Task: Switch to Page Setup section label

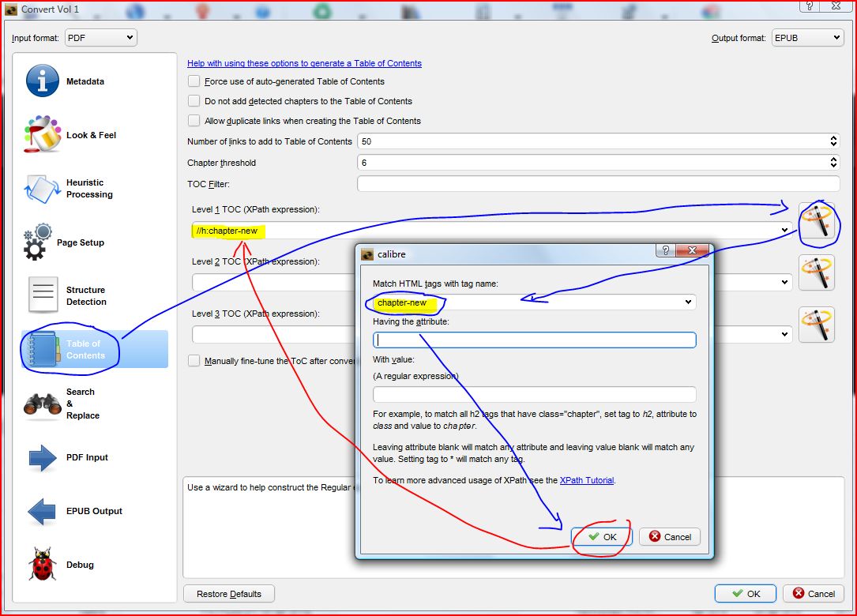Action: tap(81, 242)
